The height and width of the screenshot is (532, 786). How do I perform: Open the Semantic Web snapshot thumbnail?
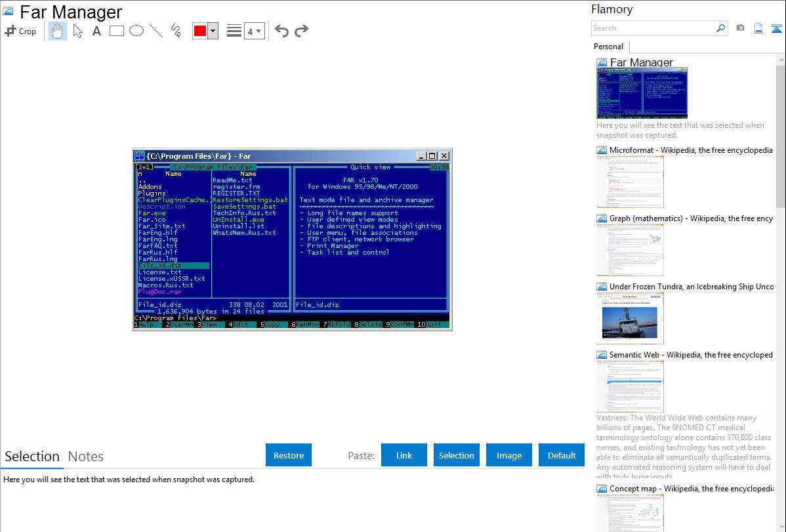tap(630, 386)
